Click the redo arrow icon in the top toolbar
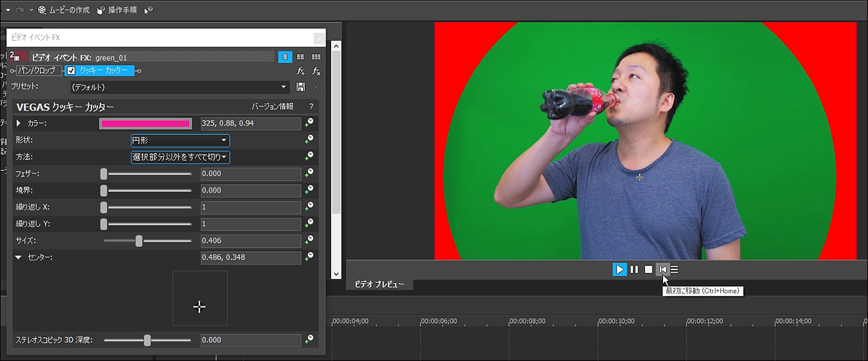This screenshot has height=361, width=868. pos(20,10)
